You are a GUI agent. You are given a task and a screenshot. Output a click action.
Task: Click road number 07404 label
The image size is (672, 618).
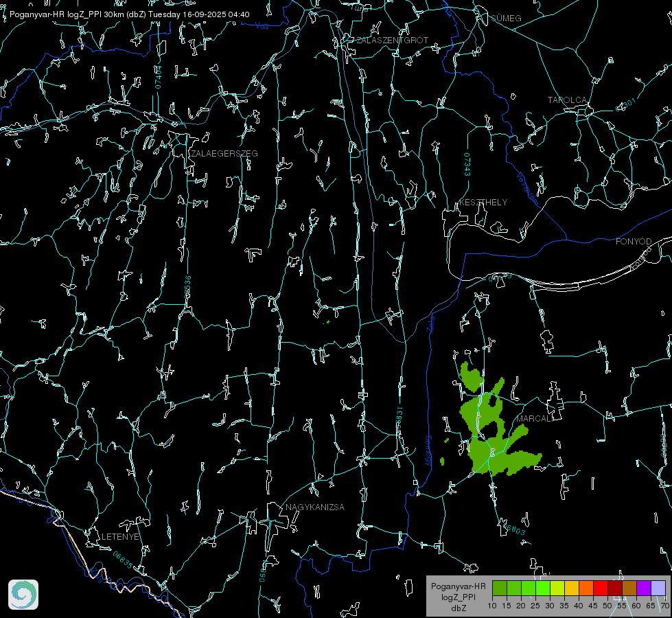point(158,77)
